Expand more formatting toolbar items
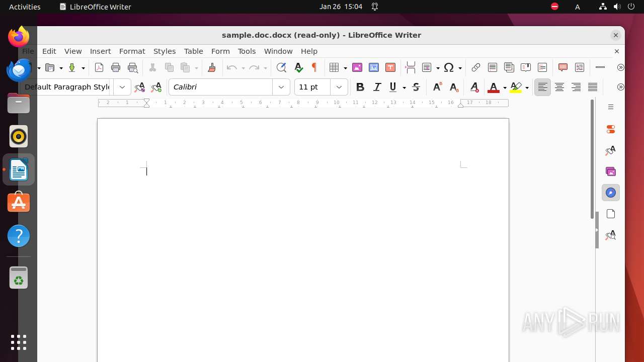This screenshot has width=644, height=362. tap(620, 87)
